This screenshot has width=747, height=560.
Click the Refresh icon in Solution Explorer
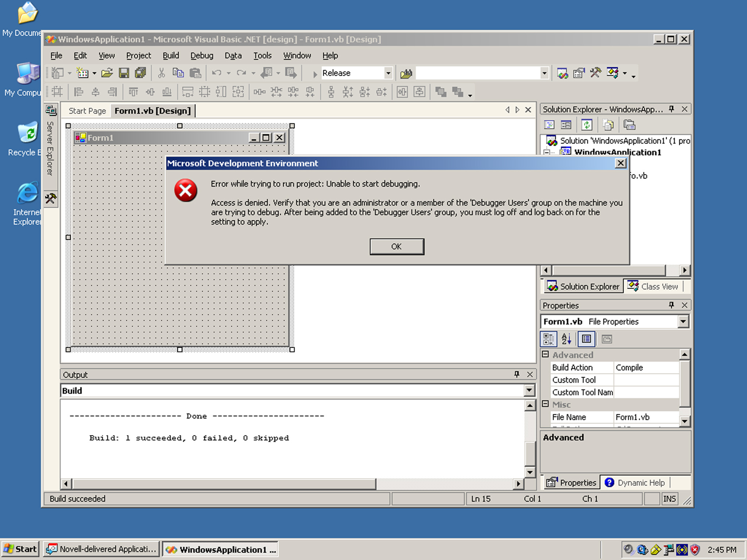tap(587, 125)
